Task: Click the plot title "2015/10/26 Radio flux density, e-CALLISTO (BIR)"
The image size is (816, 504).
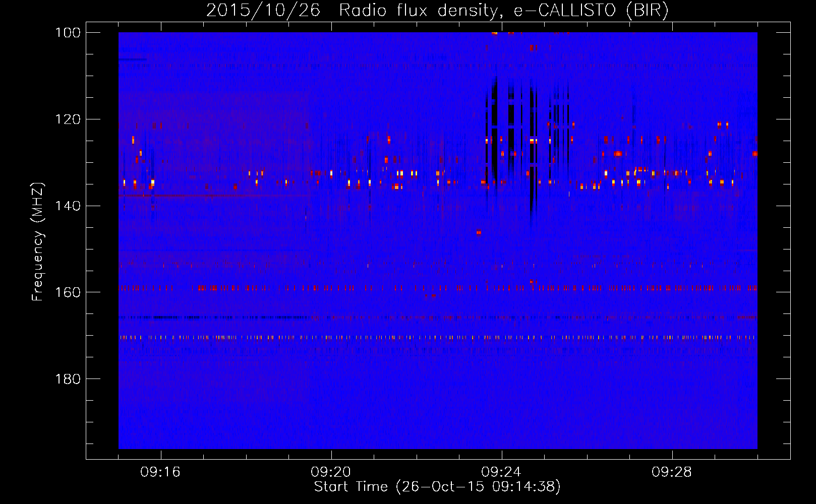Action: click(x=437, y=10)
